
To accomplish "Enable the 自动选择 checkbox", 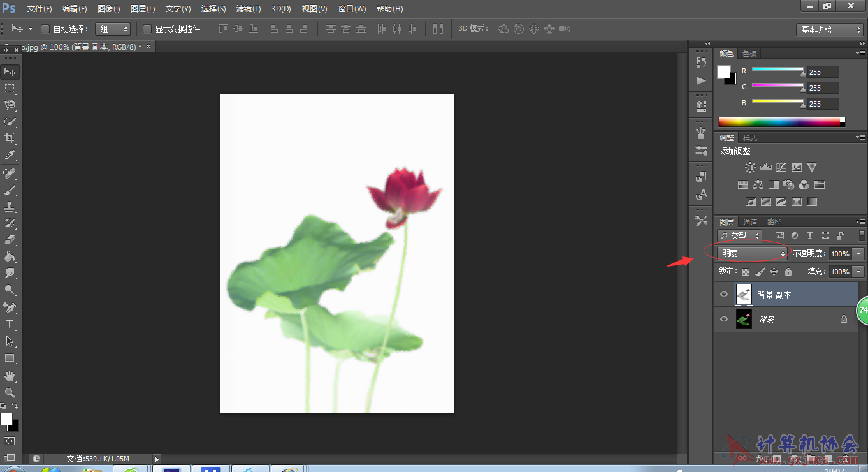I will (x=45, y=29).
